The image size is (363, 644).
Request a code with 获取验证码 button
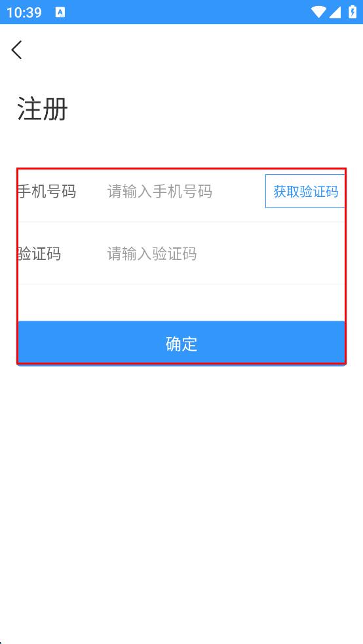click(305, 191)
